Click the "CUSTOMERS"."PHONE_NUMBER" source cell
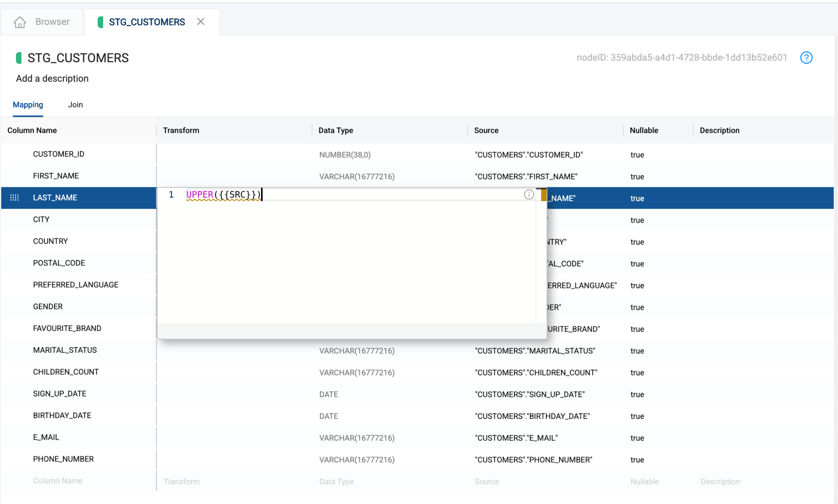Viewport: 838px width, 504px height. (533, 460)
